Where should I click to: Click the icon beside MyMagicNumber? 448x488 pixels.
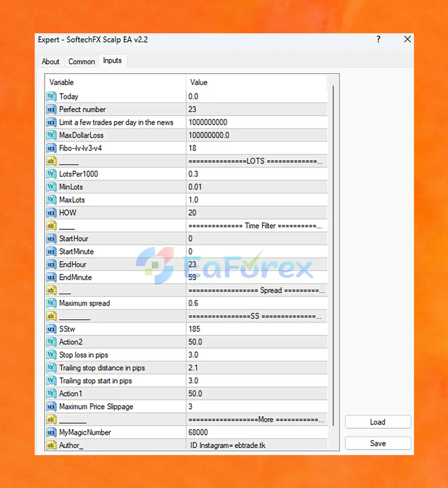tap(51, 432)
